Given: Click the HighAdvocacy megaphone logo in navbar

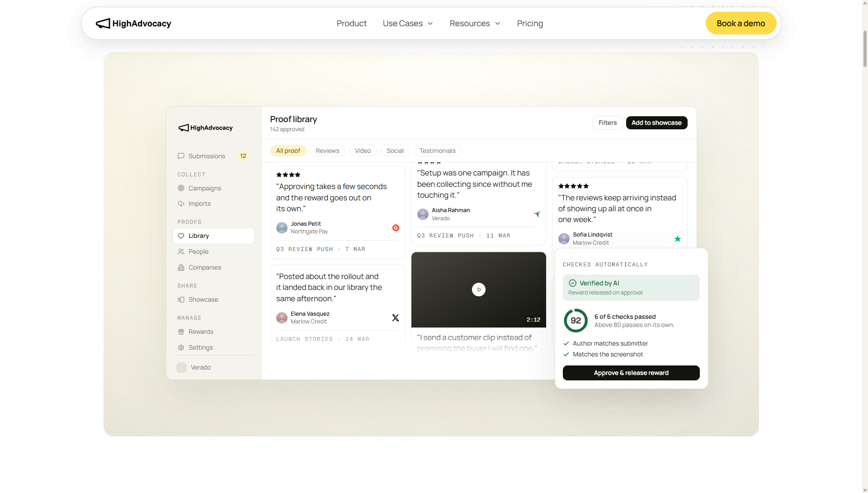Looking at the screenshot, I should click(x=103, y=24).
